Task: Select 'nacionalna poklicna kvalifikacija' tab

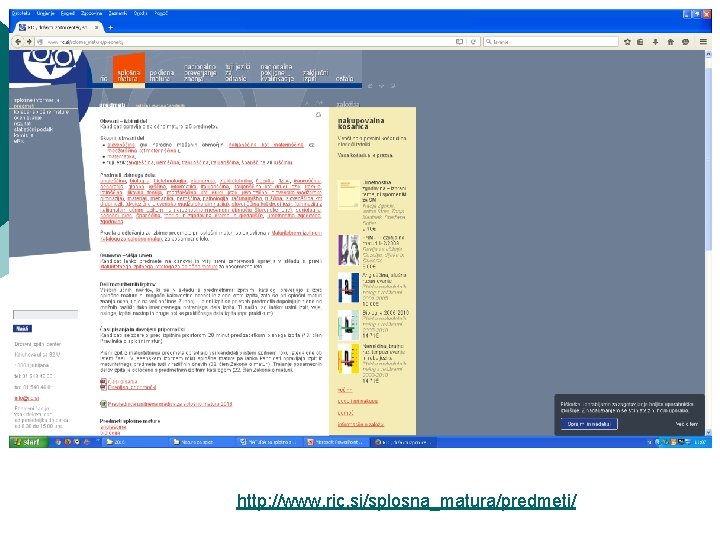Action: [277, 73]
